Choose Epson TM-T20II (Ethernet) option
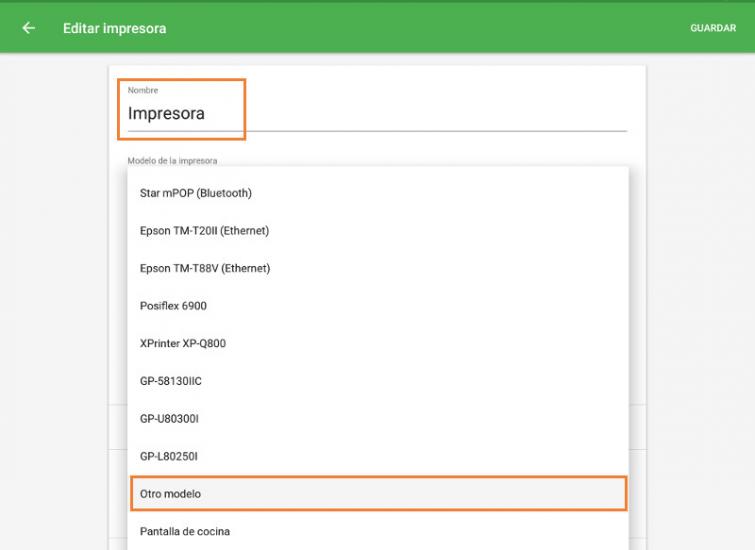Screen dimensions: 755x550 click(204, 231)
